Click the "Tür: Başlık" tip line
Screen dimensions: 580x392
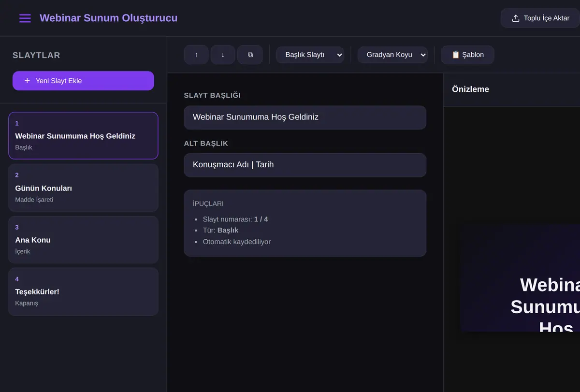[220, 231]
